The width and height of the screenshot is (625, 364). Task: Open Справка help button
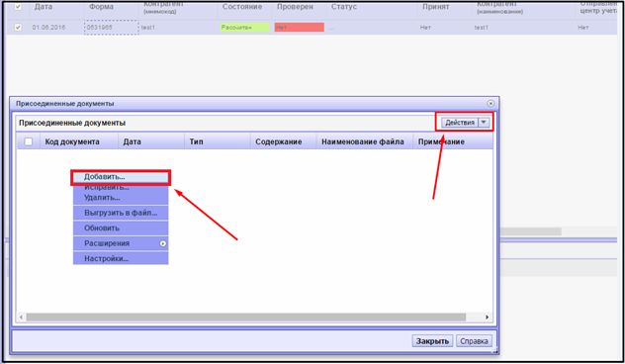[474, 341]
